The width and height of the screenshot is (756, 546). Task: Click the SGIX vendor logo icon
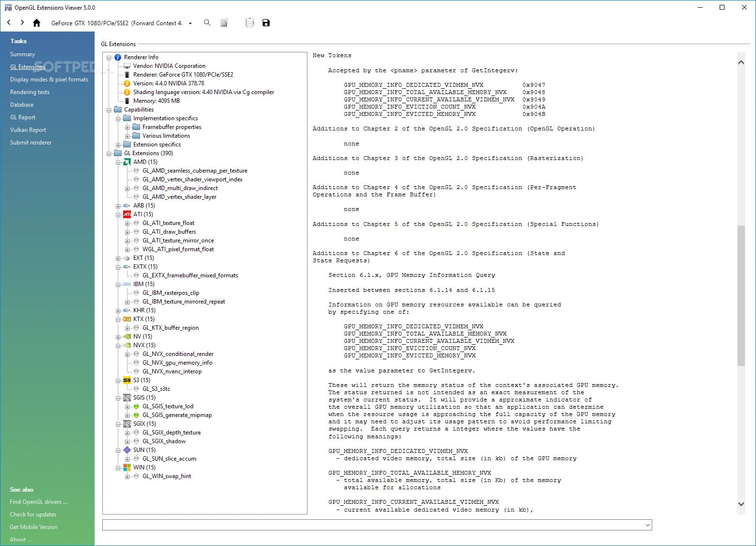tap(127, 424)
